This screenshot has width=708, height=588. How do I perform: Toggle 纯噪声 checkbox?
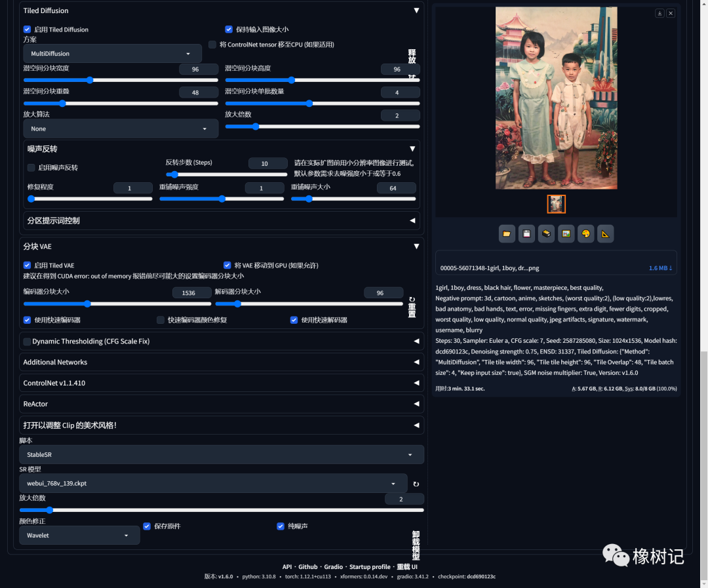tap(281, 526)
